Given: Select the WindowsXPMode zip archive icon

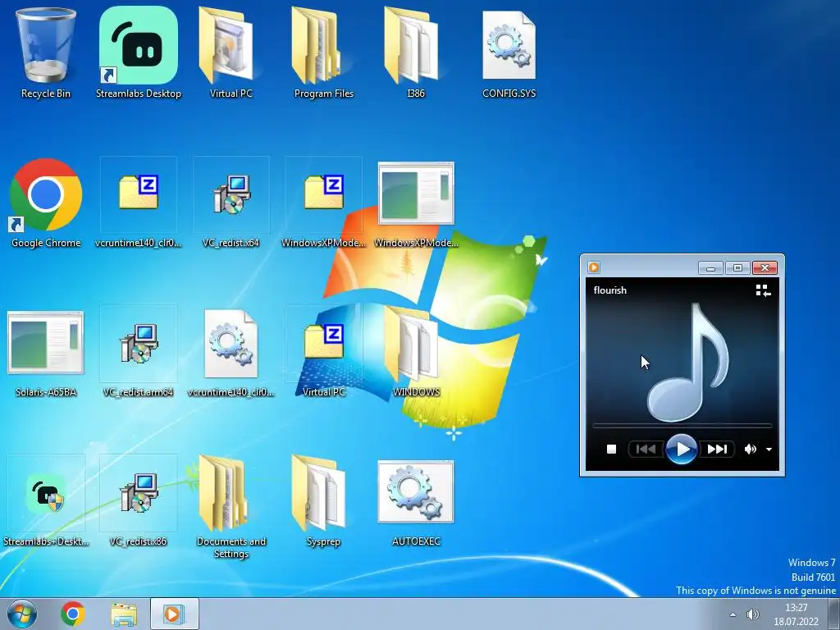Looking at the screenshot, I should coord(323,203).
